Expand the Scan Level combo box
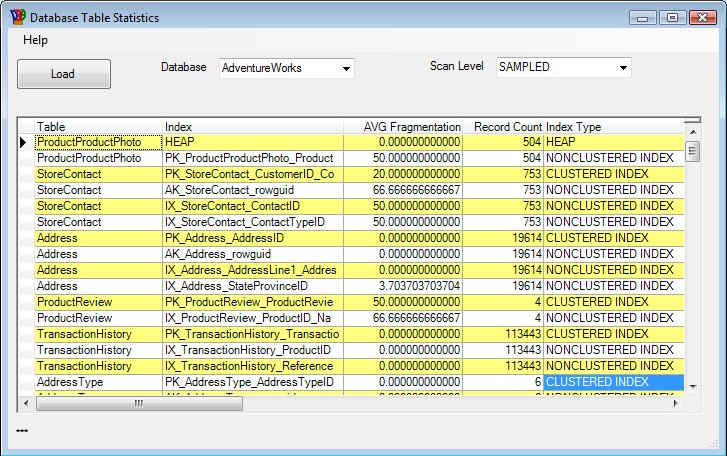This screenshot has height=456, width=727. click(x=623, y=68)
